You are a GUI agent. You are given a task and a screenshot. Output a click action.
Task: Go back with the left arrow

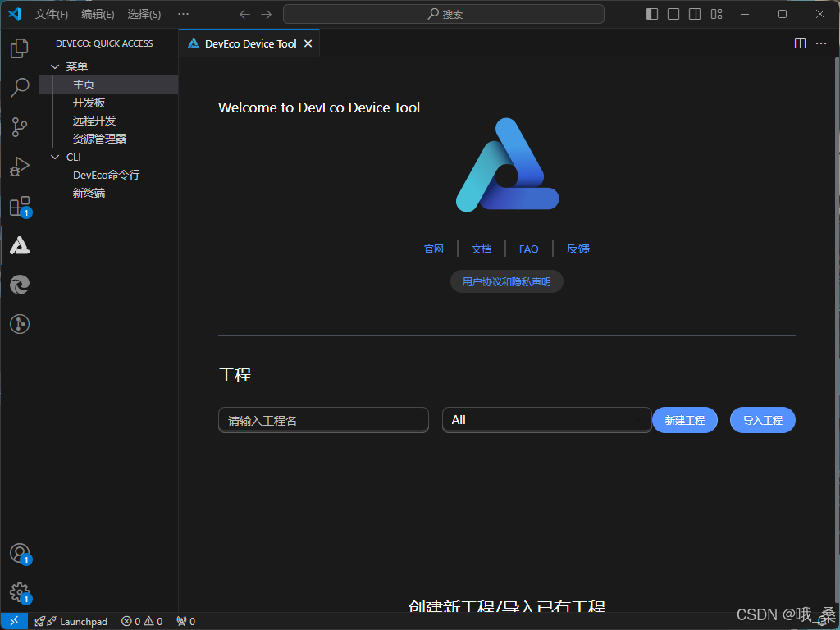[x=244, y=15]
